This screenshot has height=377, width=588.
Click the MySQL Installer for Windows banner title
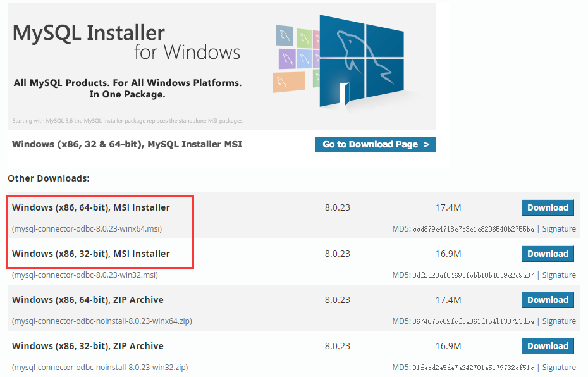click(126, 41)
